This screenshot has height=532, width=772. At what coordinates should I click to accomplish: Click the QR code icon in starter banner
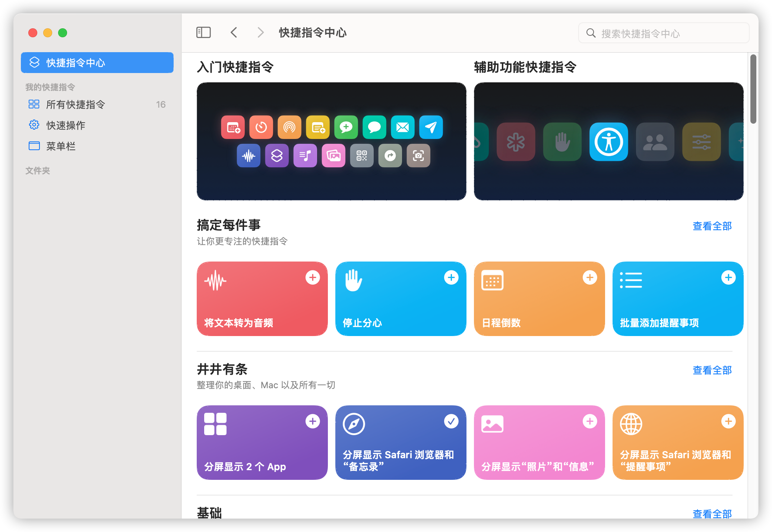tap(362, 156)
